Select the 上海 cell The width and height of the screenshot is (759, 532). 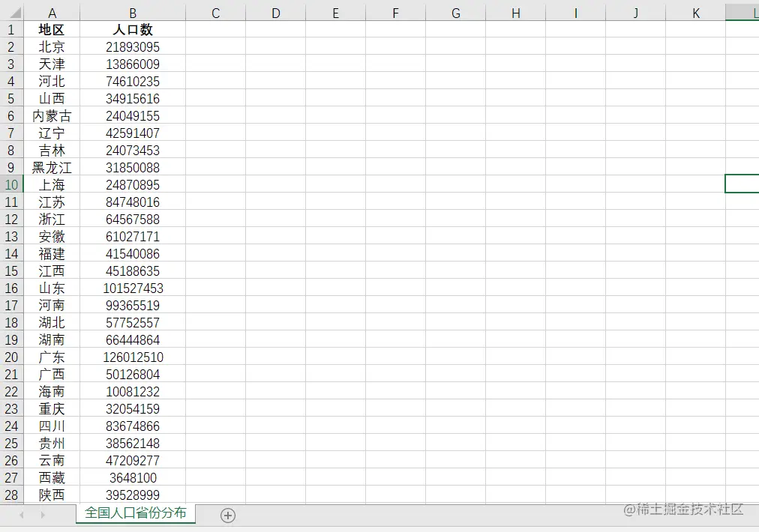coord(52,185)
